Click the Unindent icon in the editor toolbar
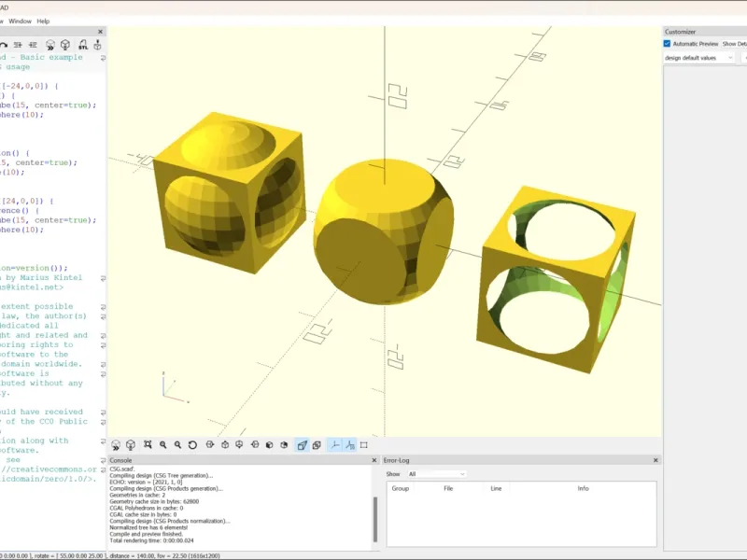Viewport: 747px width, 560px height. [18, 45]
